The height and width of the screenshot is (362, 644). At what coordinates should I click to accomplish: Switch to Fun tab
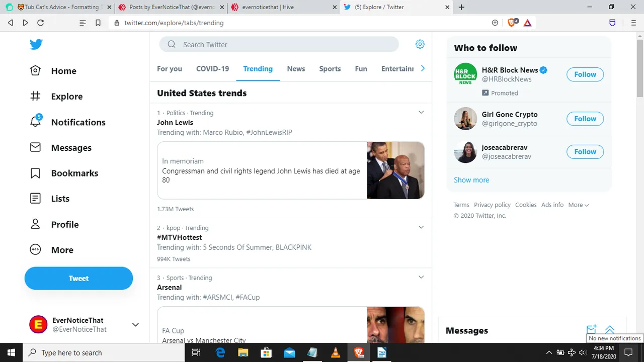click(361, 69)
